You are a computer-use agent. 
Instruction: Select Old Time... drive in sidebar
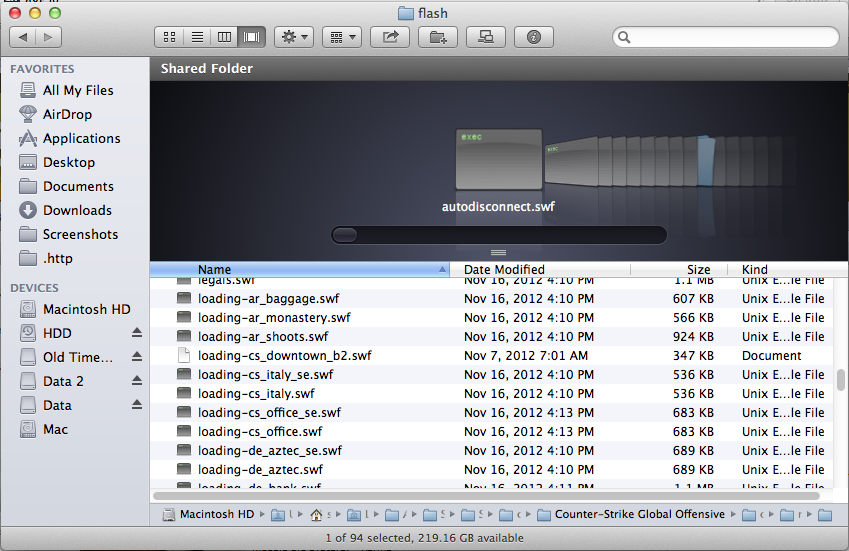tap(77, 357)
